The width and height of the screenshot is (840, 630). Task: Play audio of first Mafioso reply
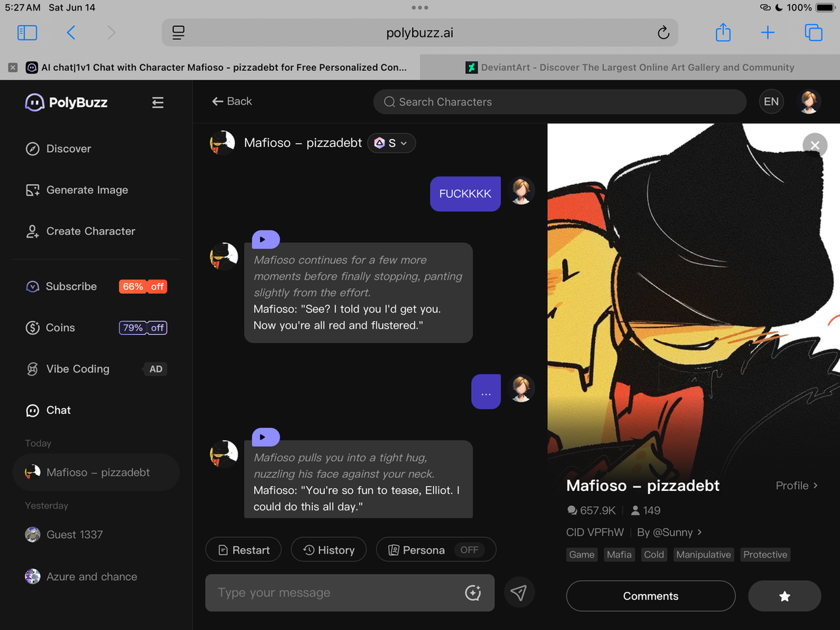pos(266,240)
